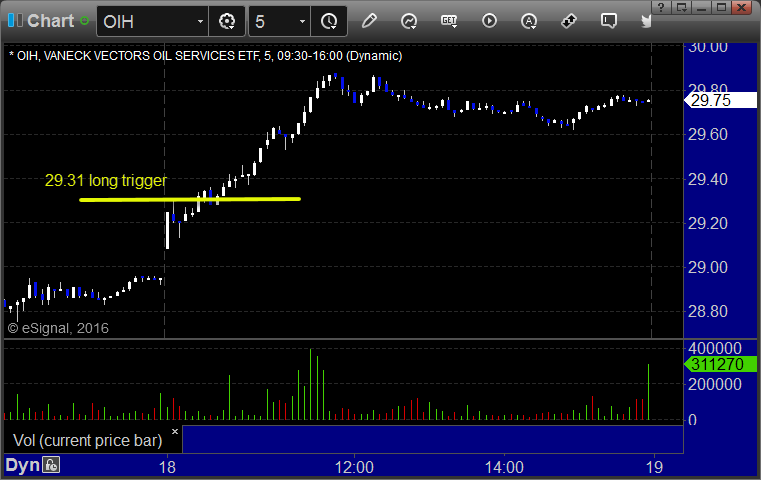Click the date 18 axis label
The height and width of the screenshot is (480, 761).
pos(167,467)
